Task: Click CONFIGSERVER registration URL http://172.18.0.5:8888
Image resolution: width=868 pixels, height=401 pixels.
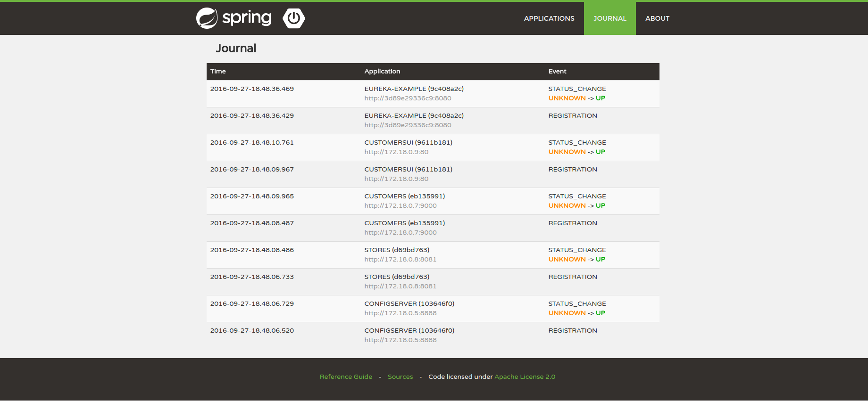Action: [400, 340]
